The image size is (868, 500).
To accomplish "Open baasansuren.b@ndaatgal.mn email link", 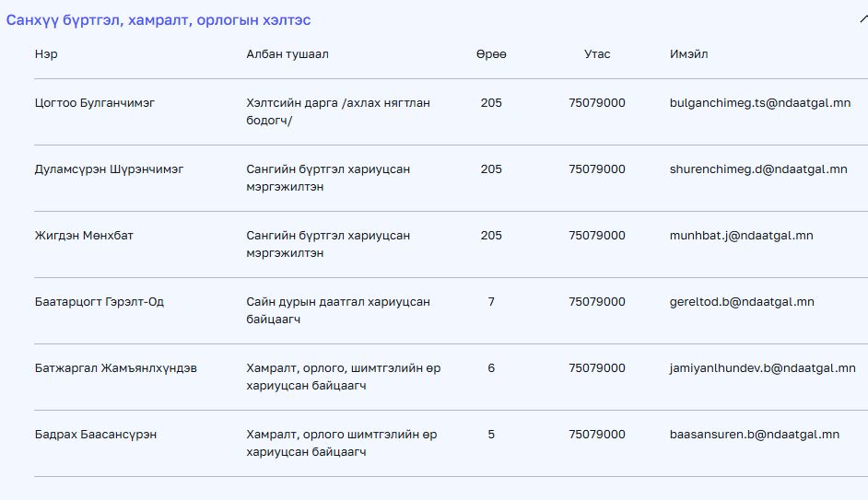I will (755, 435).
